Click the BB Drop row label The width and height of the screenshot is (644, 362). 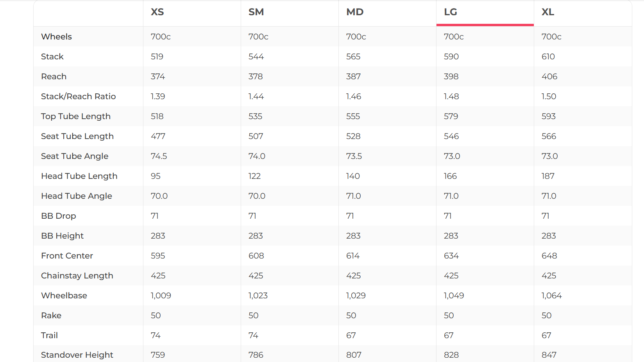click(x=59, y=216)
